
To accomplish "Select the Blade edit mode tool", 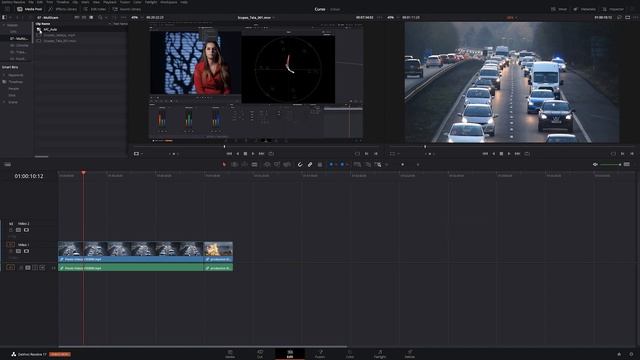I will coord(254,164).
